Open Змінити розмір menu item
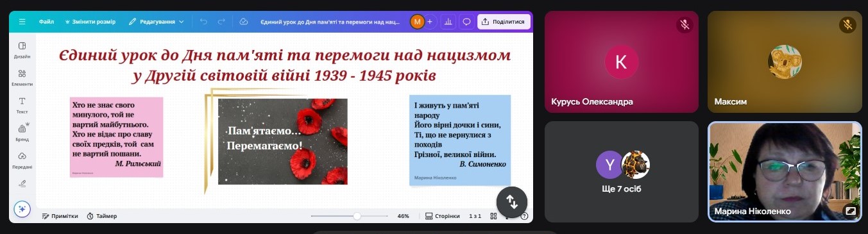Image resolution: width=868 pixels, height=234 pixels. [90, 21]
